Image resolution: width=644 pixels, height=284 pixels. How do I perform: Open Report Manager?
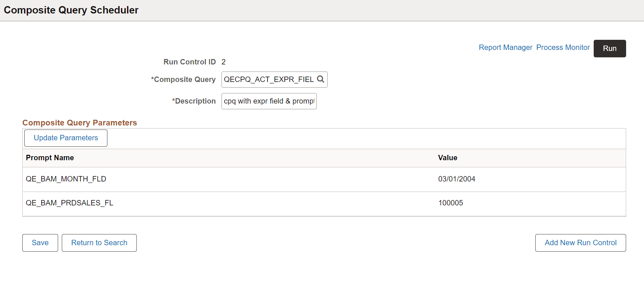point(505,47)
